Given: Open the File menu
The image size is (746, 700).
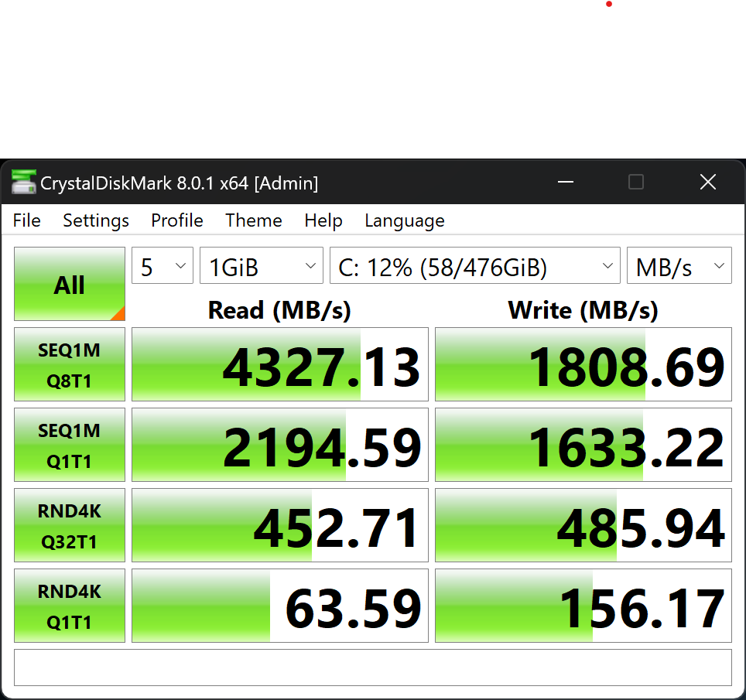Looking at the screenshot, I should click(x=27, y=220).
